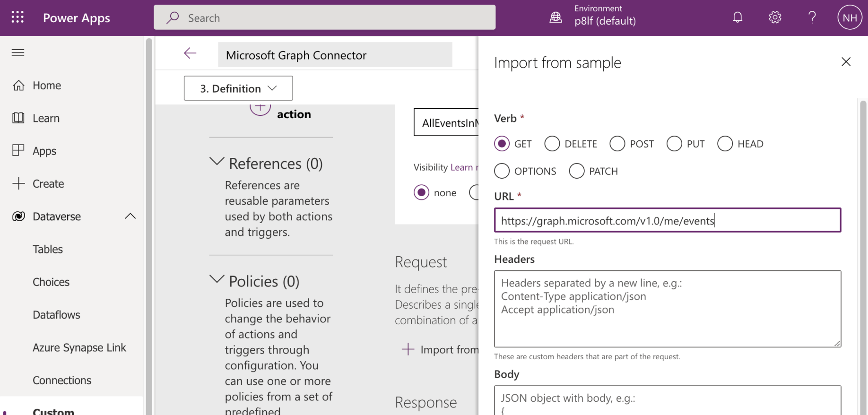Select the POST verb radio button
Screen dimensions: 868x415
617,144
